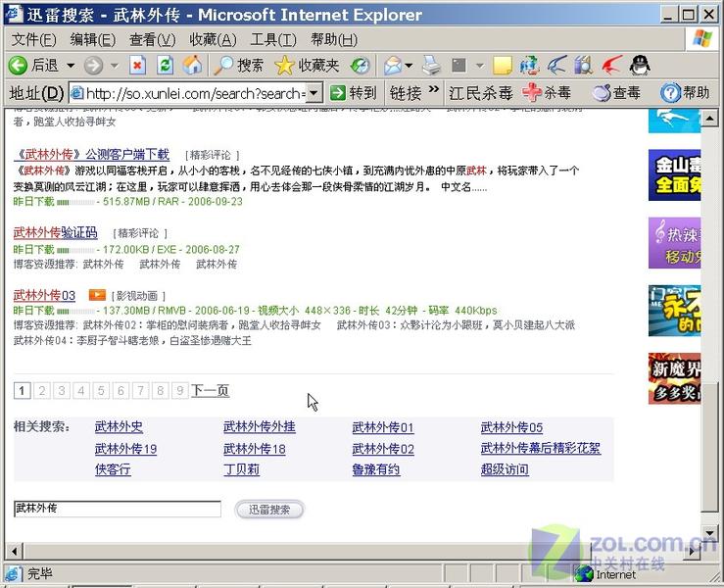Screen dimensions: 724x588
Task: Click the Xunlei blue bird icon
Action: [x=556, y=65]
